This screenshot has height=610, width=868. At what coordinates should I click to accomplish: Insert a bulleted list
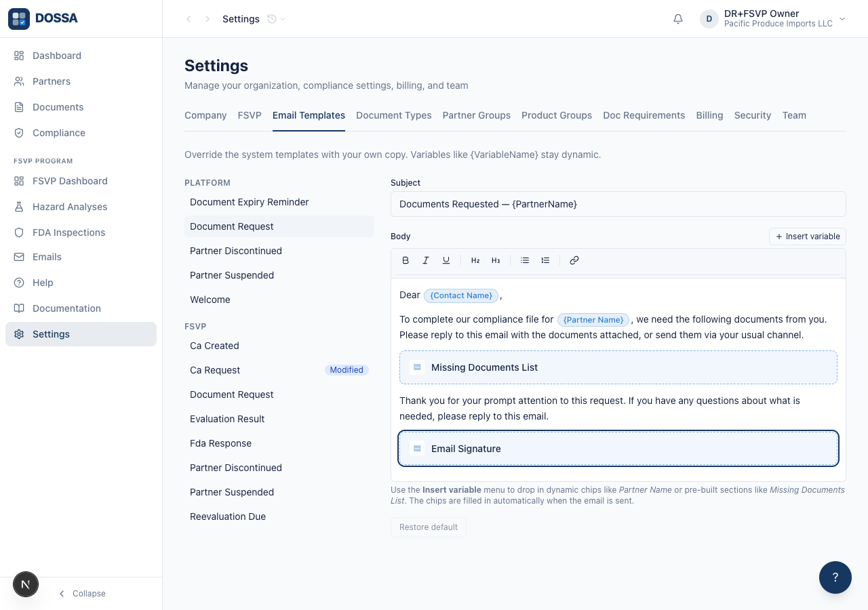click(525, 260)
